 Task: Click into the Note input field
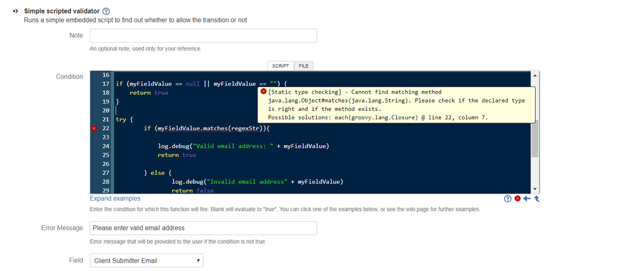pyautogui.click(x=203, y=35)
